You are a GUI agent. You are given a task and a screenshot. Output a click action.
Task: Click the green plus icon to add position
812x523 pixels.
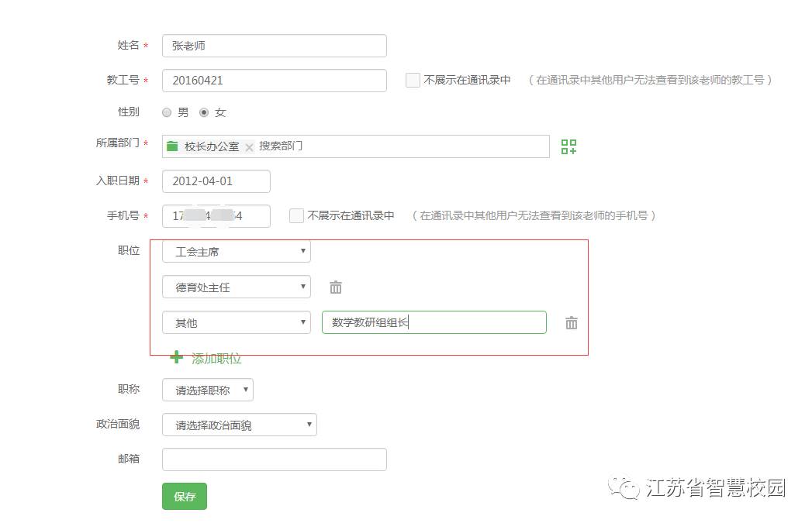click(177, 357)
